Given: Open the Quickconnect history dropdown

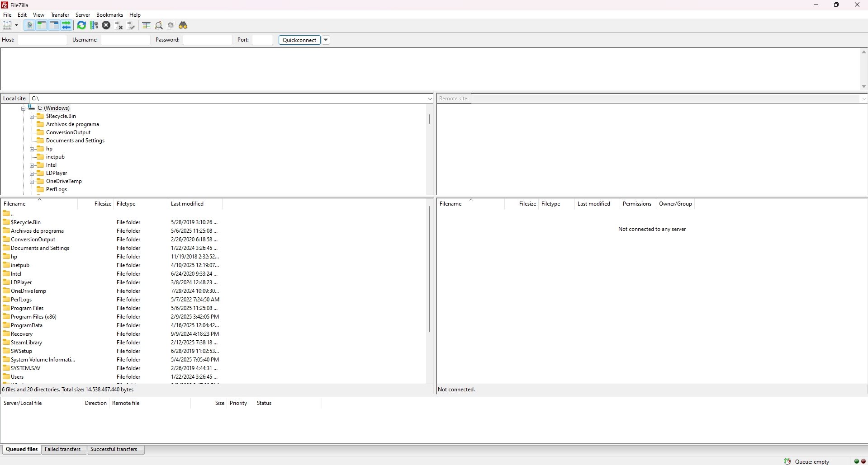Looking at the screenshot, I should tap(326, 40).
